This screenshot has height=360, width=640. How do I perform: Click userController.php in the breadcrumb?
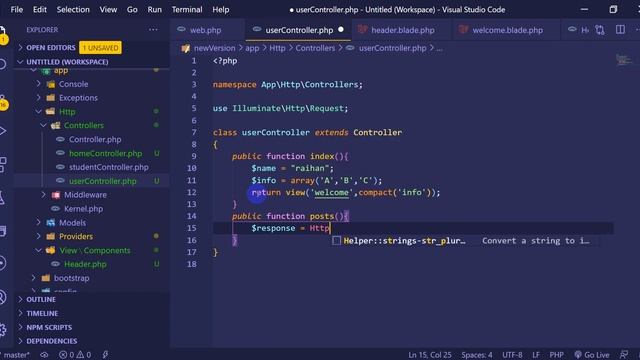pos(392,48)
